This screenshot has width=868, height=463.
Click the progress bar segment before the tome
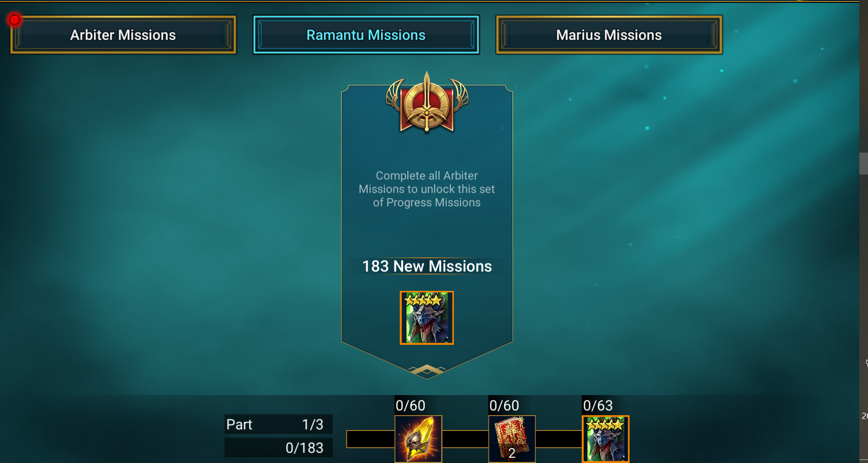point(465,439)
